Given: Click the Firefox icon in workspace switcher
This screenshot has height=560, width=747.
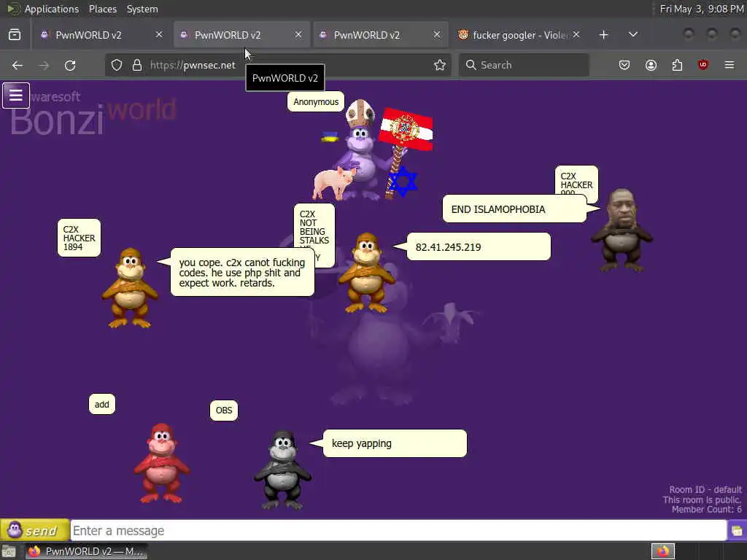Looking at the screenshot, I should point(663,551).
